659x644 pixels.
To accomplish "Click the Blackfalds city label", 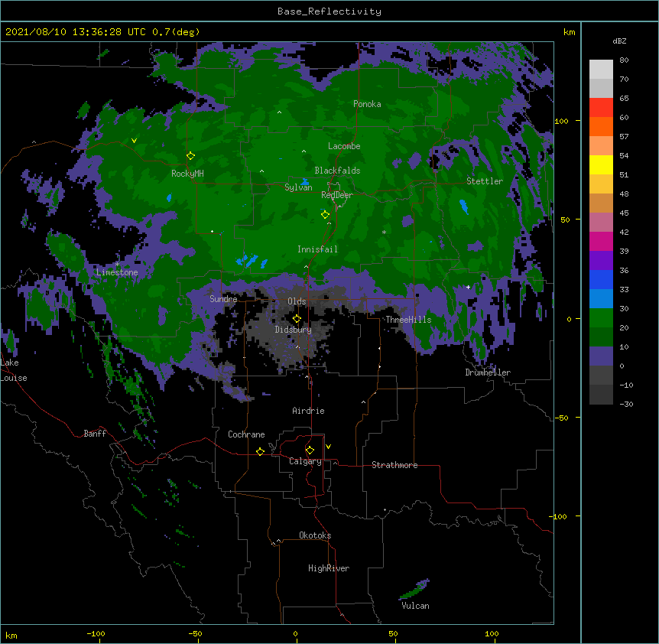I will (x=337, y=171).
